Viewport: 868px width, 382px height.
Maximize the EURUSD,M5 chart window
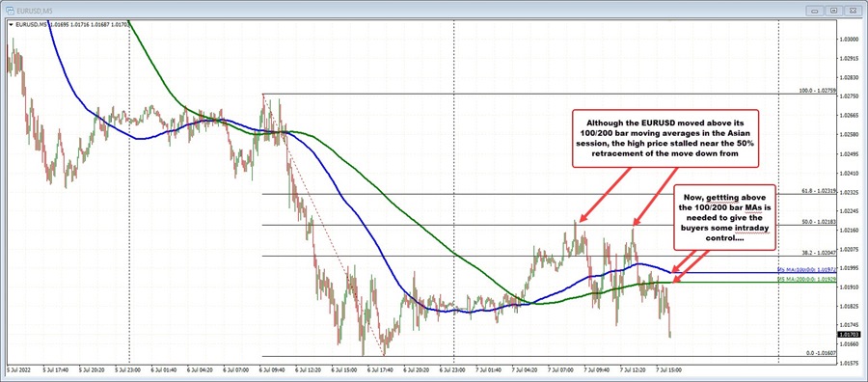pos(835,10)
